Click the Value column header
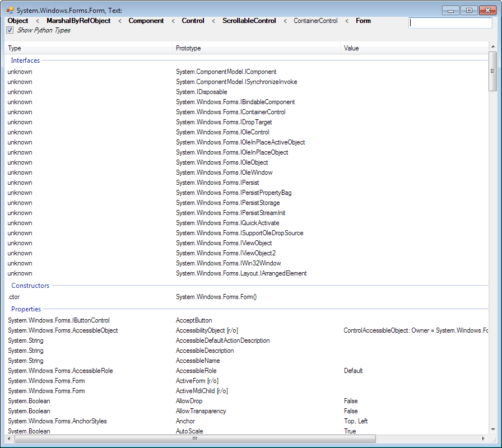Screen dimensions: 502x448 point(351,48)
